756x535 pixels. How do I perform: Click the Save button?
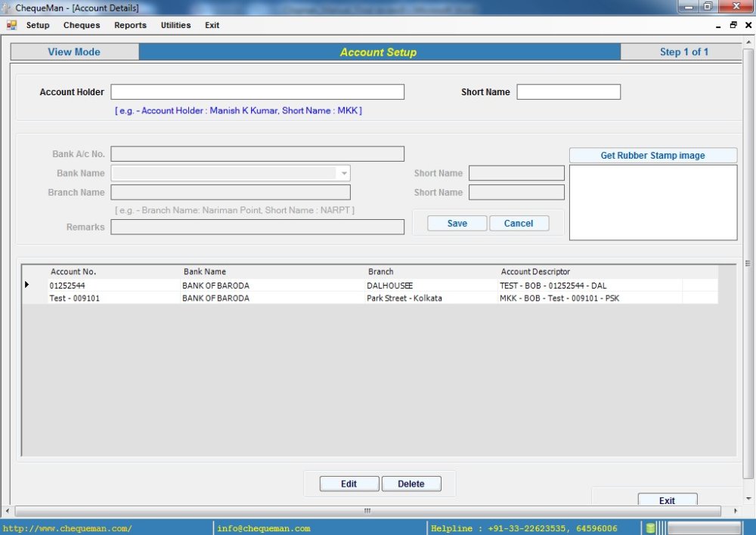point(457,223)
